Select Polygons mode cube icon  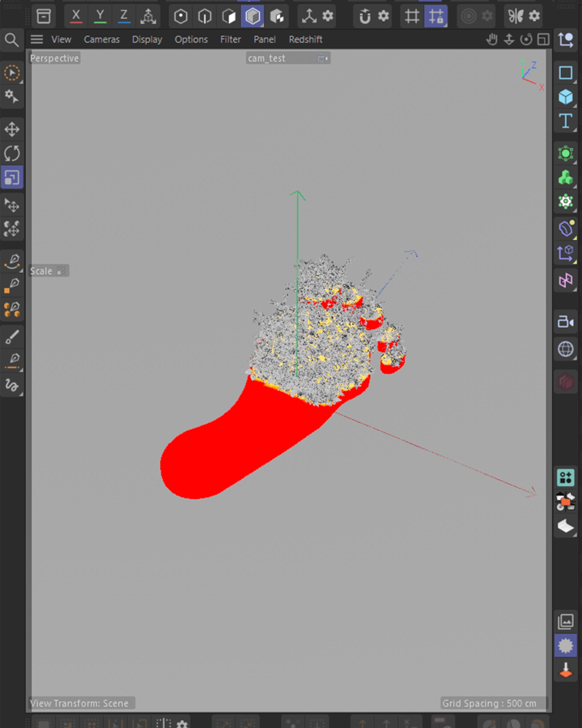point(229,16)
